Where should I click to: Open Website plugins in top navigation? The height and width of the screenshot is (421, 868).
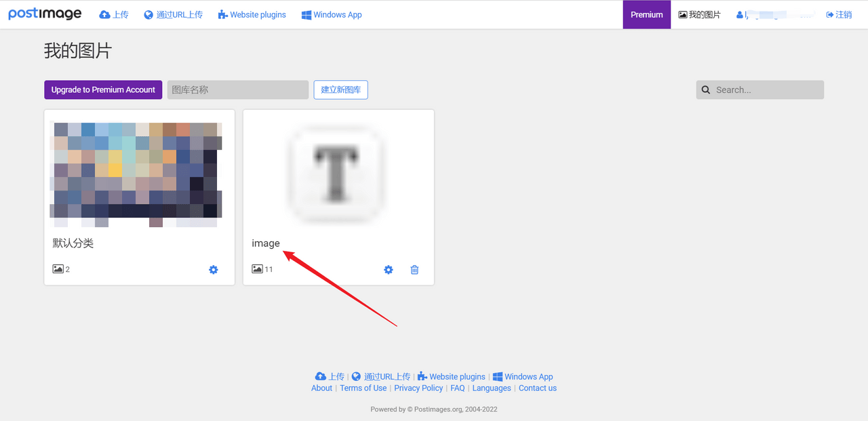(252, 15)
